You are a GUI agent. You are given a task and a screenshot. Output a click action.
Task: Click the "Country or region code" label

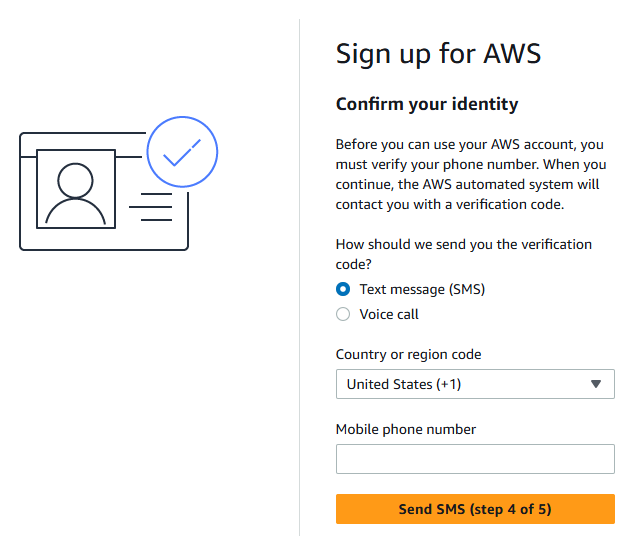click(409, 354)
